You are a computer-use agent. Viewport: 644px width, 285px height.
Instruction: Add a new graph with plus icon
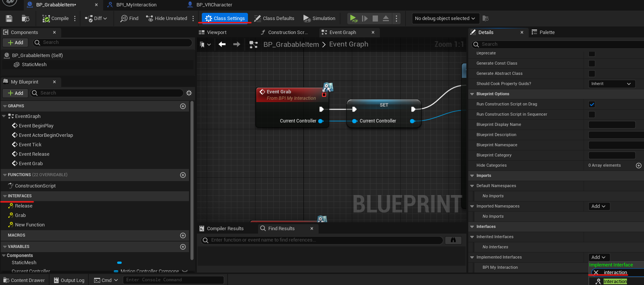pyautogui.click(x=183, y=106)
